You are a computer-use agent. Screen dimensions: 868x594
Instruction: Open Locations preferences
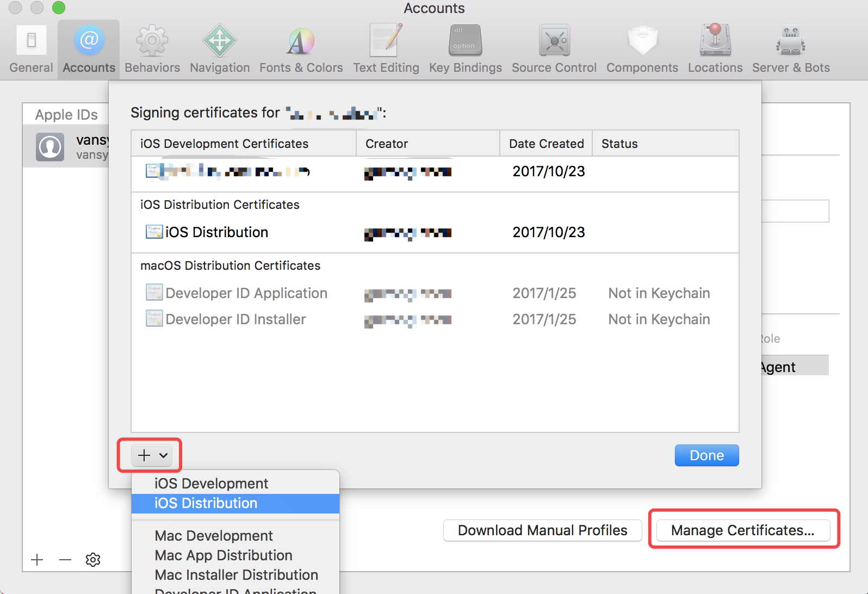click(x=715, y=49)
